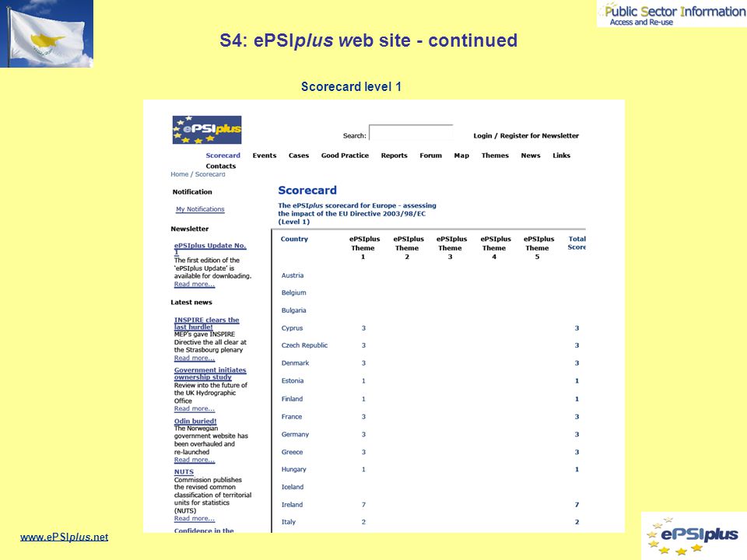The width and height of the screenshot is (747, 560).
Task: Select Italy in the country list
Action: [289, 522]
